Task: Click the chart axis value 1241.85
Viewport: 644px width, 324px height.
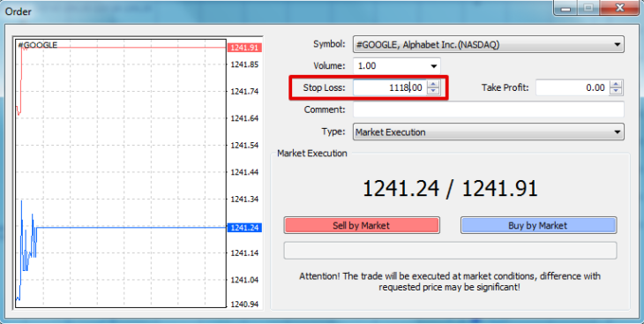Action: tap(244, 64)
